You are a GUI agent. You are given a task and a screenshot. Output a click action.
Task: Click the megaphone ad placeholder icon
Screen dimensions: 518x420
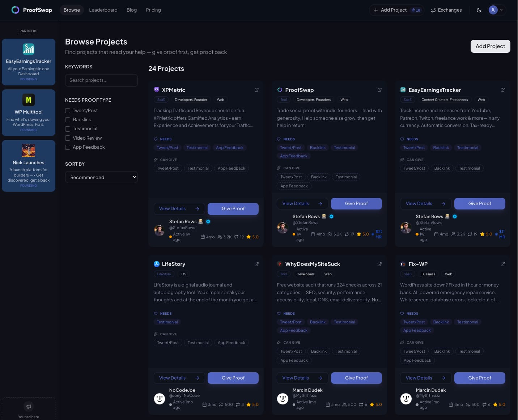pyautogui.click(x=29, y=406)
